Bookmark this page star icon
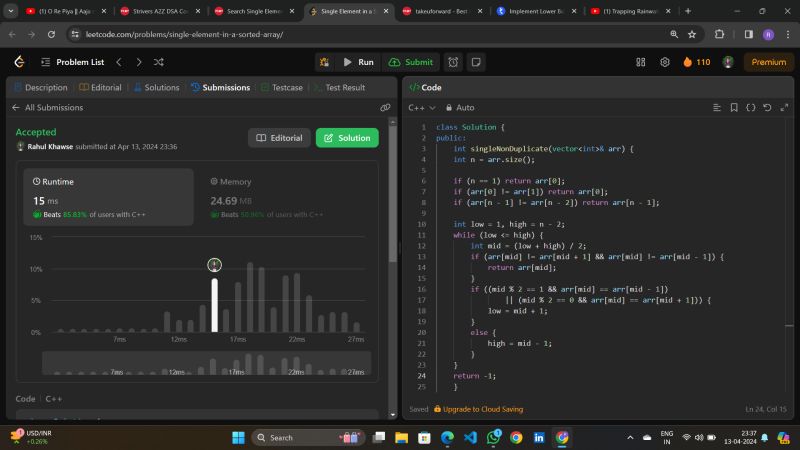The width and height of the screenshot is (800, 450). tap(692, 34)
